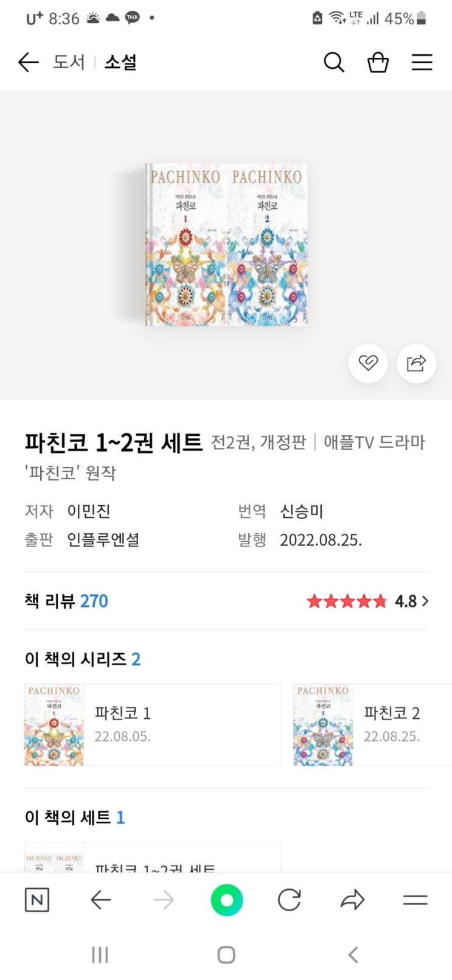Open publisher link 인플루엔셜

[103, 540]
